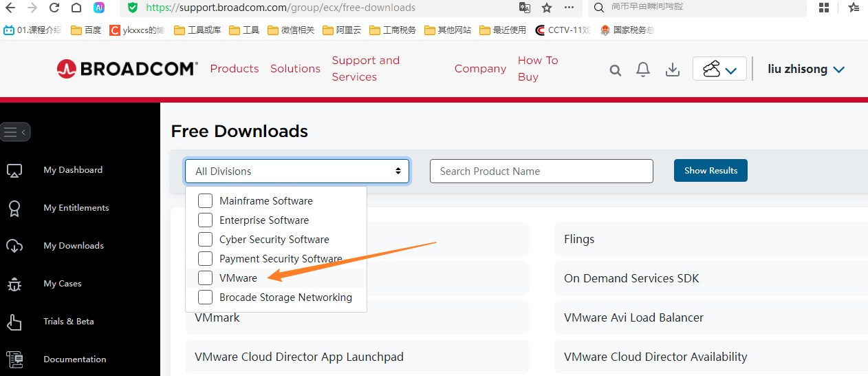Open the 阿里云 bookmark folder

coord(340,30)
